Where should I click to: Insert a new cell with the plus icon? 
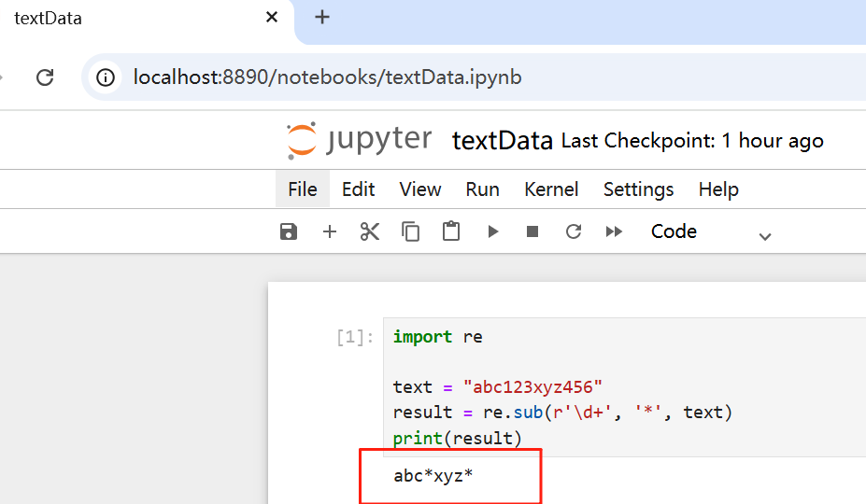click(x=329, y=231)
